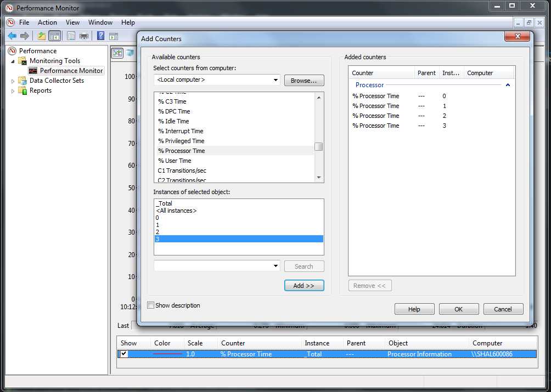
Task: Open the instance search combo box dropdown
Action: [276, 266]
